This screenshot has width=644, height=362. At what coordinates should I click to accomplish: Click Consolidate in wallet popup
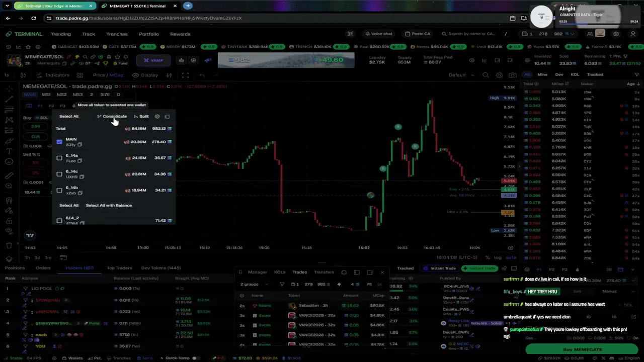point(112,116)
